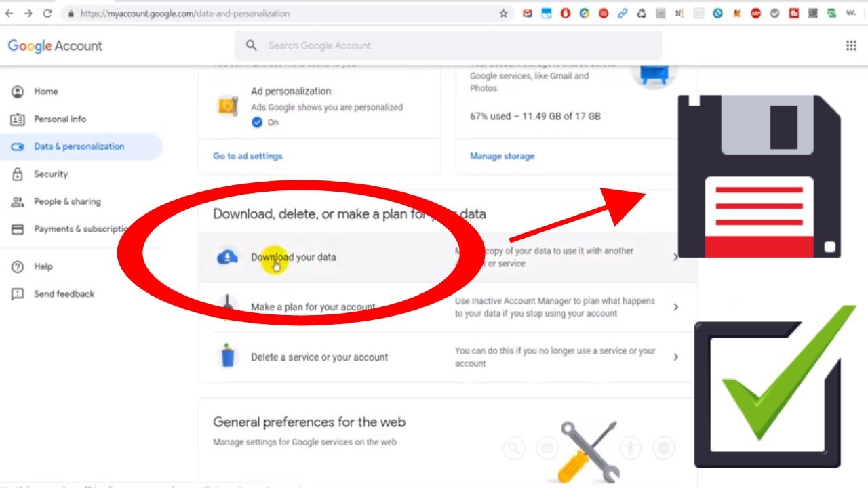Expand the Make a plan for your account chevron
The width and height of the screenshot is (868, 488).
675,307
